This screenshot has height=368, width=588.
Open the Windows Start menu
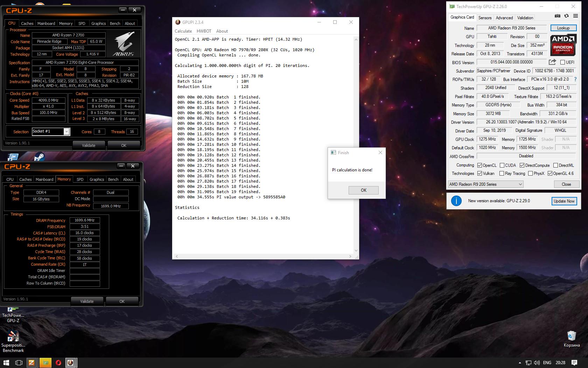point(6,363)
